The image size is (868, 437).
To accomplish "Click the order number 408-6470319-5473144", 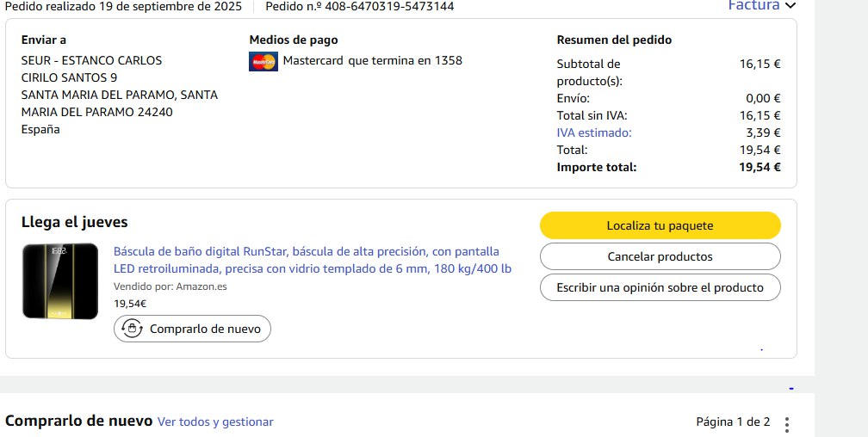I will point(389,7).
